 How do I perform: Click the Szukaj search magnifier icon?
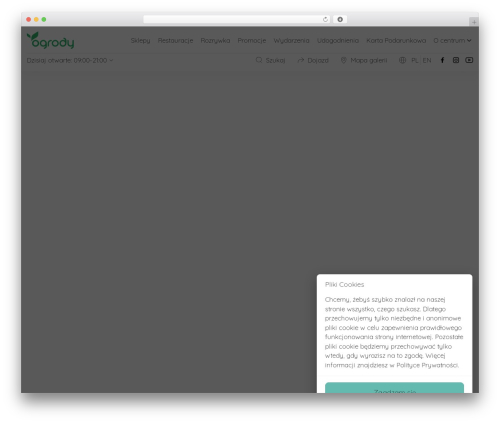click(x=259, y=60)
